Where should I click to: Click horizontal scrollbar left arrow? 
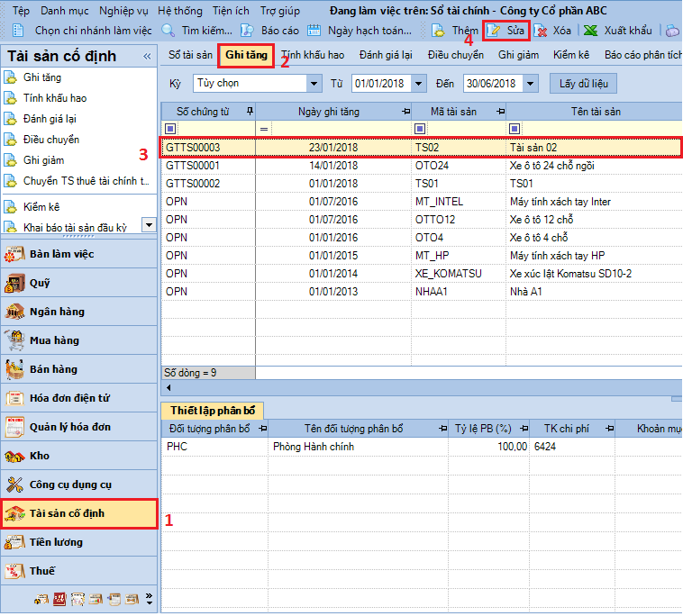pos(168,387)
